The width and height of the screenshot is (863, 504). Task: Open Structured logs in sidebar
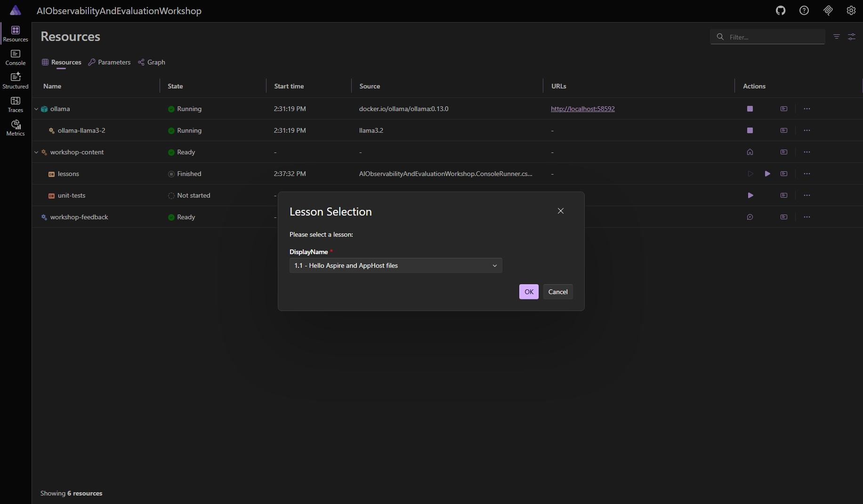pos(16,81)
